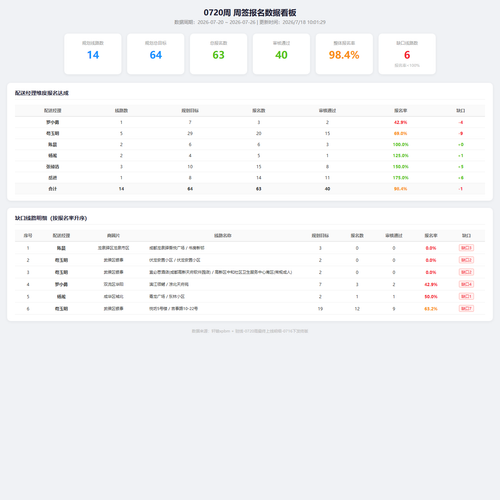Click the "合计" total row label
Image resolution: width=500 pixels, height=500 pixels.
[x=53, y=189]
